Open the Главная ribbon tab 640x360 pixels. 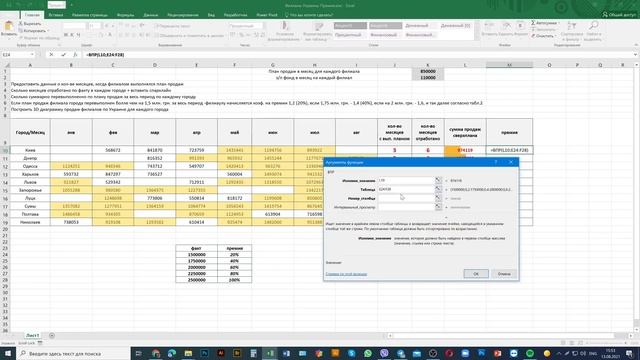32,15
